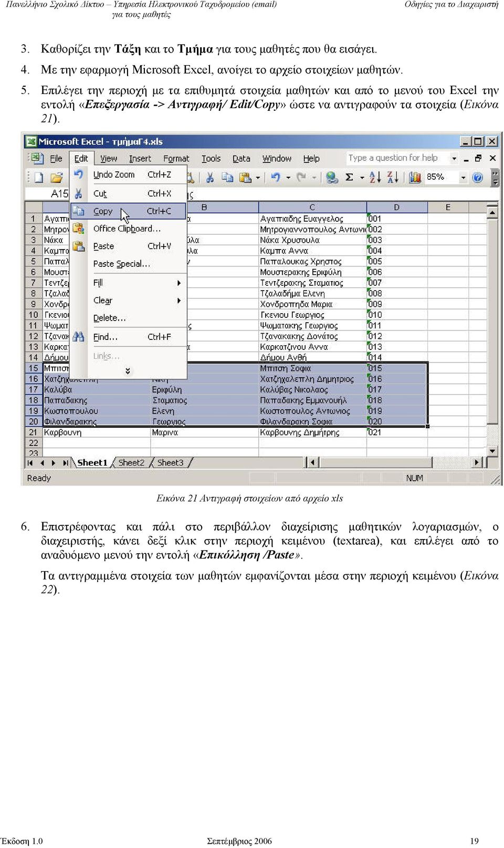This screenshot has width=504, height=848.
Task: Click the Open file folder icon
Action: coord(57,178)
